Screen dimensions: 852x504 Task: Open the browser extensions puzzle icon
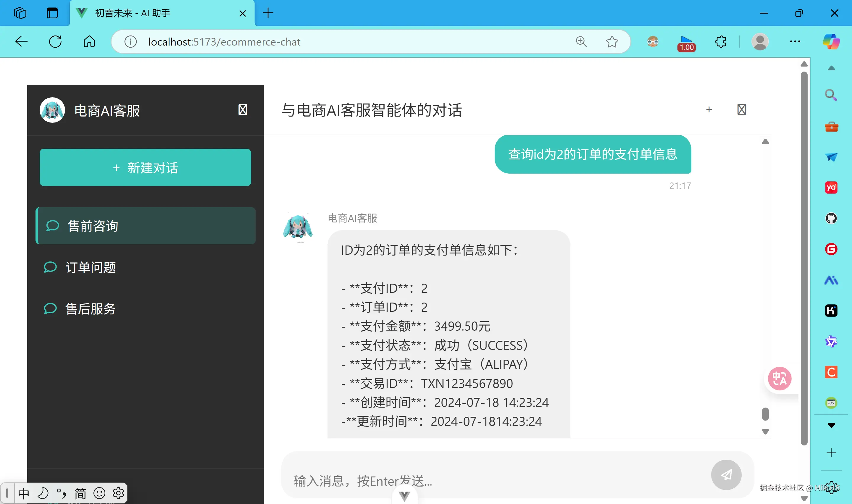click(720, 41)
